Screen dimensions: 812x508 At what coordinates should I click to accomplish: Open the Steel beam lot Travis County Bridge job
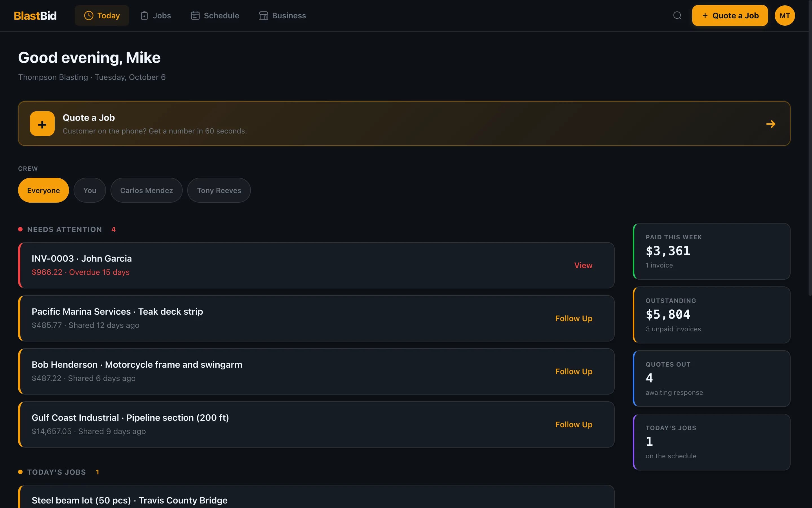[316, 497]
